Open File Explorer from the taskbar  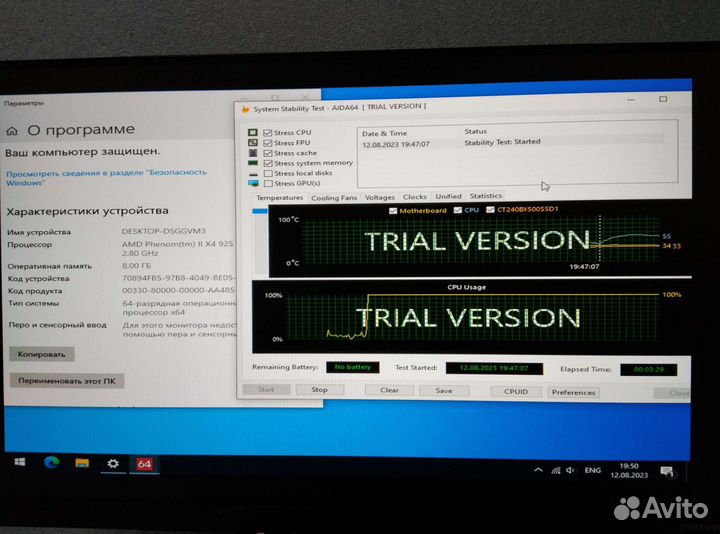tap(82, 464)
